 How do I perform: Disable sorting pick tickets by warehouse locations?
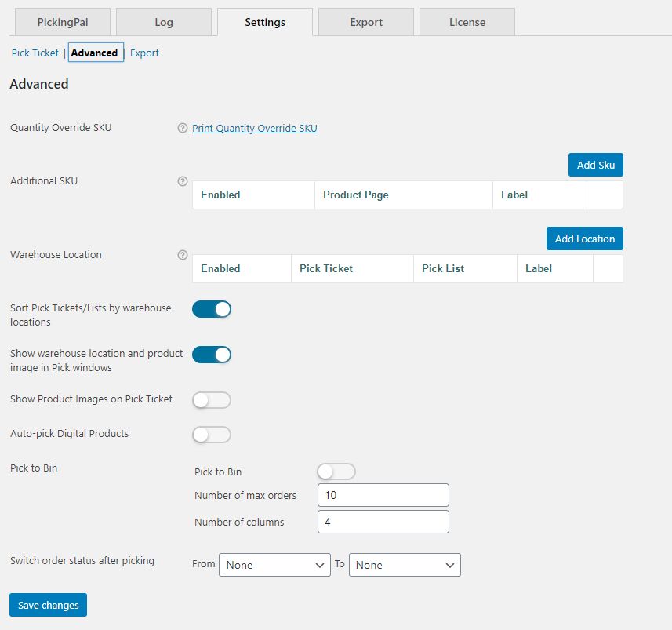[212, 309]
